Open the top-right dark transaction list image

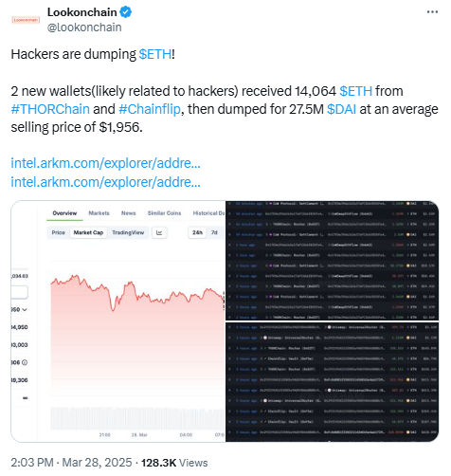tap(333, 261)
